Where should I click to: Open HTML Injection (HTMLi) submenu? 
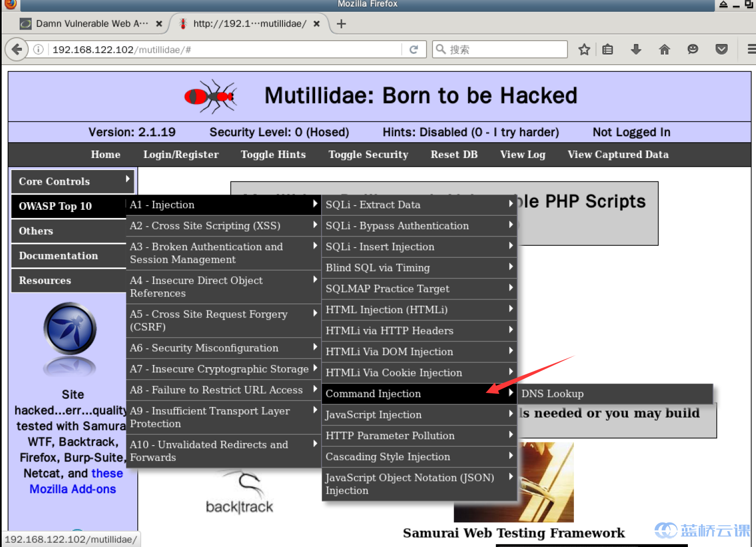[x=419, y=310]
